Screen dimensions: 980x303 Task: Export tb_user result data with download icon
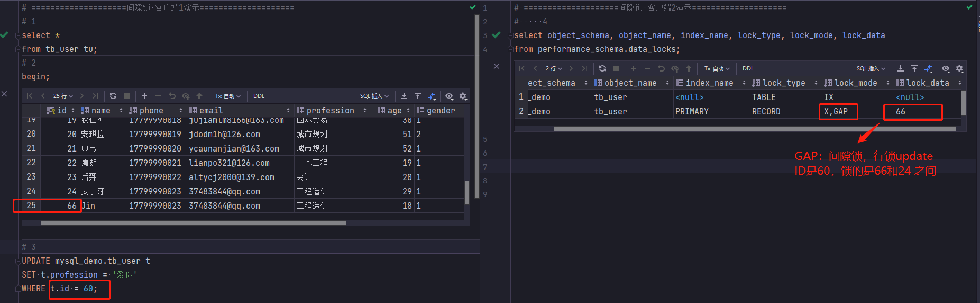point(404,96)
